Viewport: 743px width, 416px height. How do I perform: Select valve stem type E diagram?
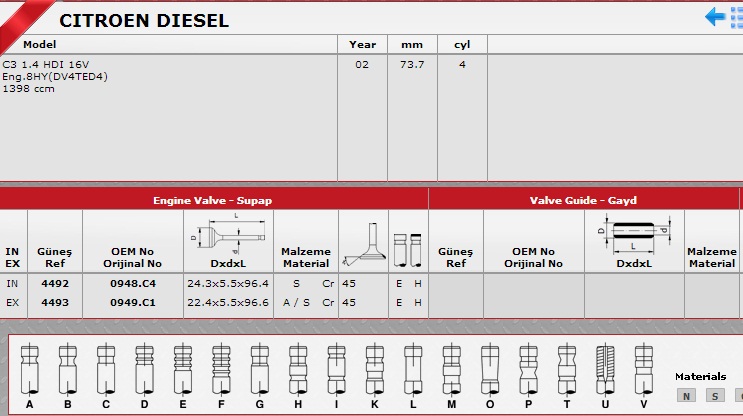[181, 369]
